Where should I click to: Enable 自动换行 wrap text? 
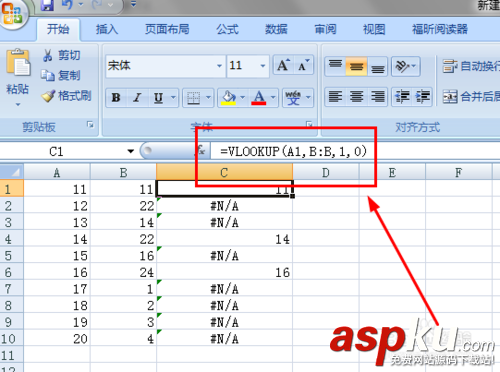[x=471, y=66]
